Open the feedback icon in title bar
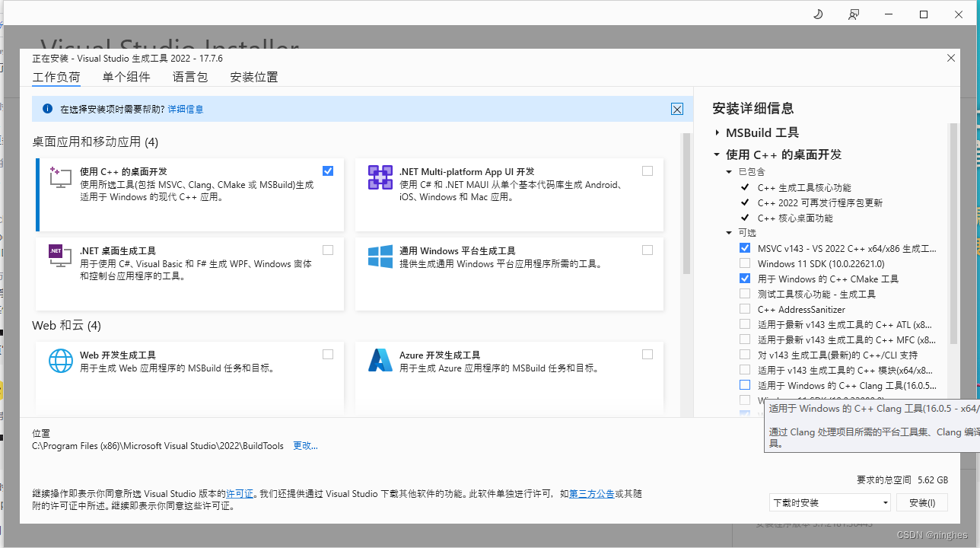 coord(853,14)
